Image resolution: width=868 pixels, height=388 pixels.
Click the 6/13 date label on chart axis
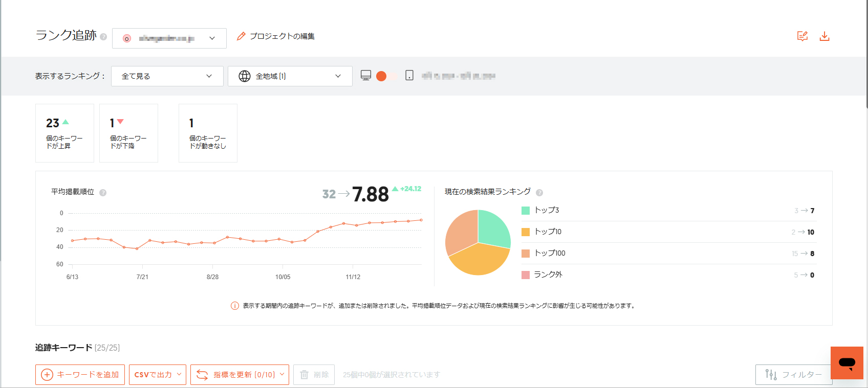pos(72,277)
